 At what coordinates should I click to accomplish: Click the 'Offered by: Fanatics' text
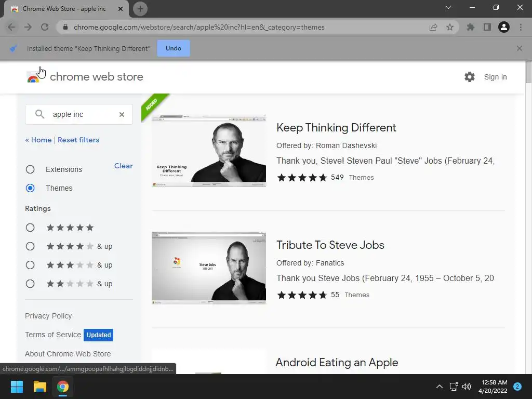pos(310,263)
